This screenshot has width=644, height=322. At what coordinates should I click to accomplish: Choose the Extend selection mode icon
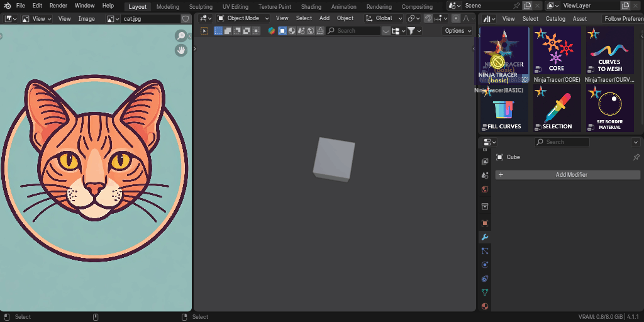pos(228,31)
